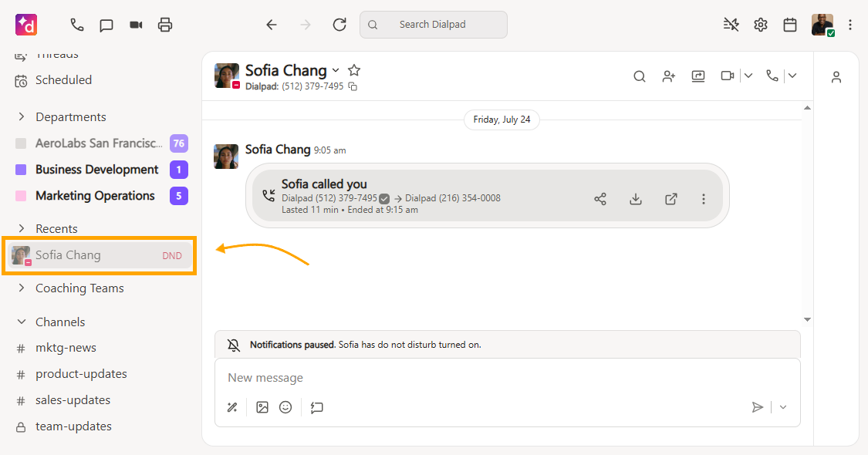Open Sofia Chang name dropdown in header

point(336,70)
